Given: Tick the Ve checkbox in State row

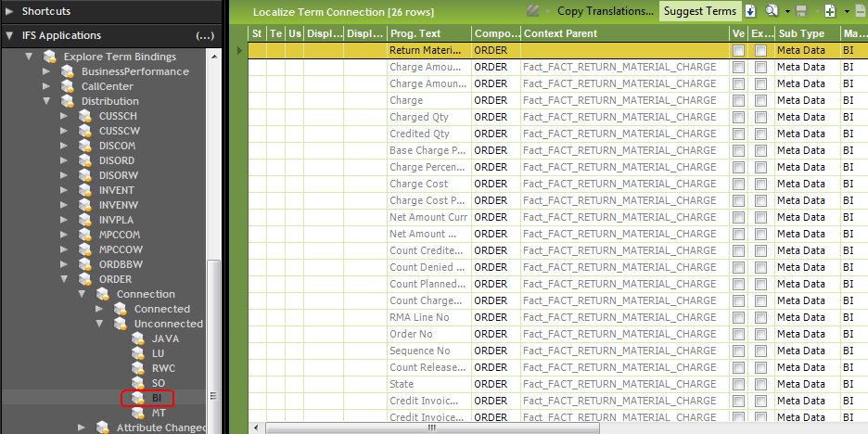Looking at the screenshot, I should coord(738,385).
